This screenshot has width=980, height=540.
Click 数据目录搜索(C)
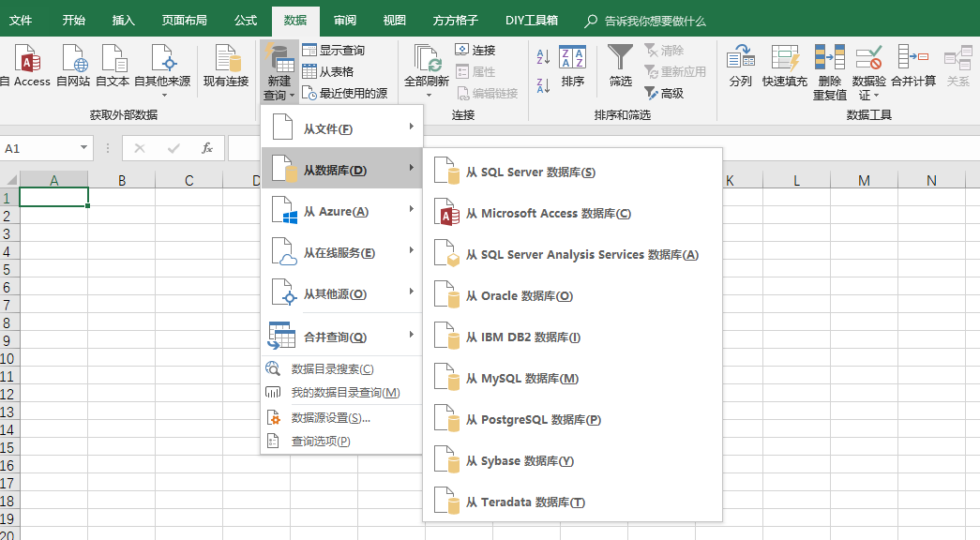point(342,368)
